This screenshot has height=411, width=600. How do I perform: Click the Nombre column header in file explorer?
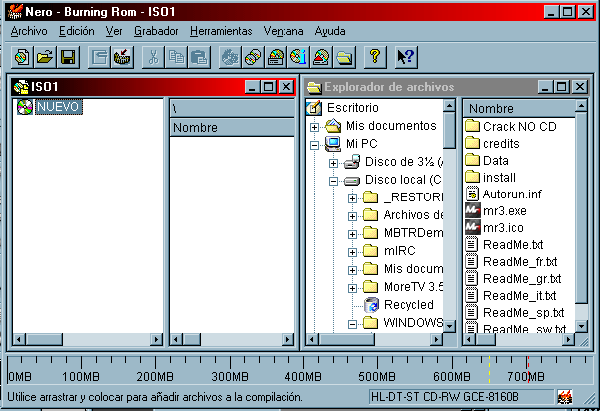(x=519, y=109)
